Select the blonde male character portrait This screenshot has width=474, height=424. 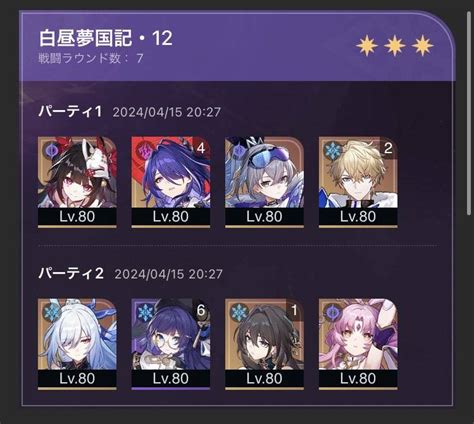pyautogui.click(x=358, y=182)
